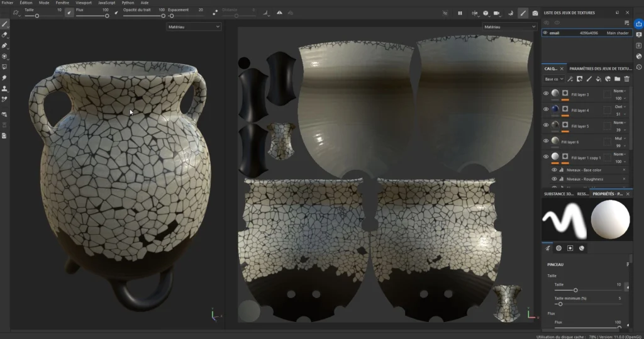Select the Eraser tool in left toolbar
Screen dimensions: 644x339
point(5,35)
